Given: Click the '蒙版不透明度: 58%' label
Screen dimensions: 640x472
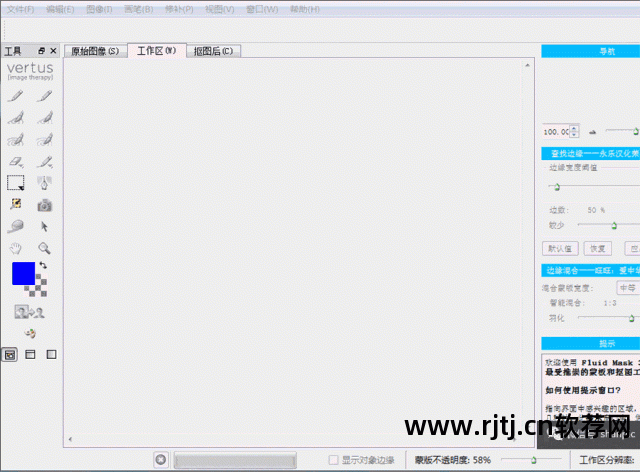Looking at the screenshot, I should tap(453, 460).
